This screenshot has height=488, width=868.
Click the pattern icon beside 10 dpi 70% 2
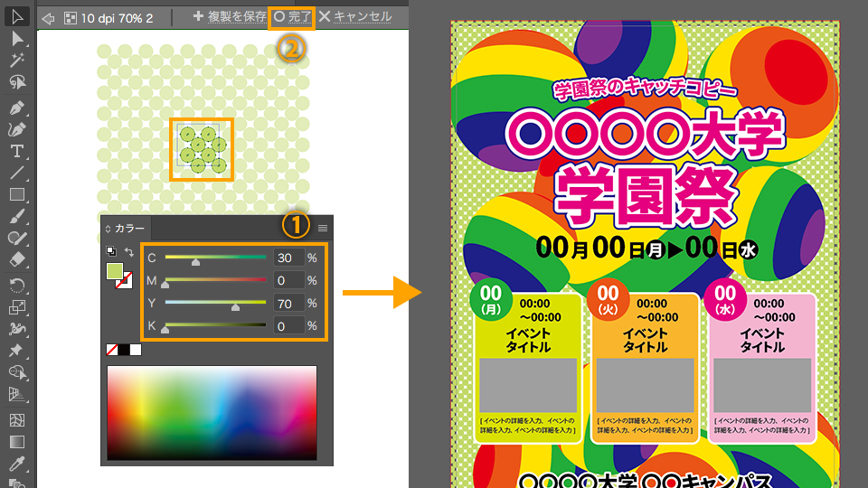pyautogui.click(x=71, y=18)
